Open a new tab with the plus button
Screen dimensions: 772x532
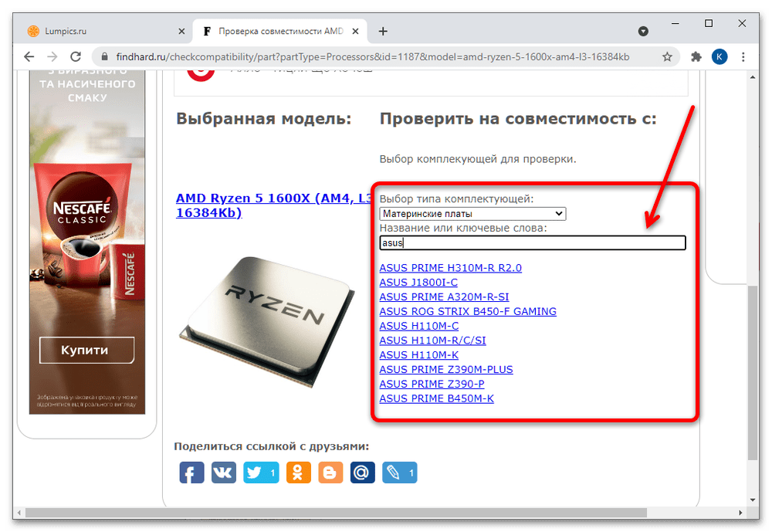pos(383,31)
